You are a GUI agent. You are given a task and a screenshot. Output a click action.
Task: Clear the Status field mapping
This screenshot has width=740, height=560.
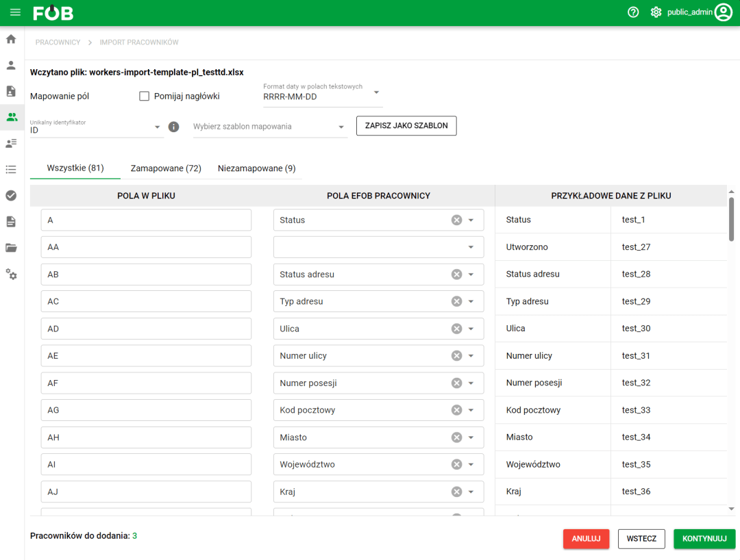tap(456, 220)
